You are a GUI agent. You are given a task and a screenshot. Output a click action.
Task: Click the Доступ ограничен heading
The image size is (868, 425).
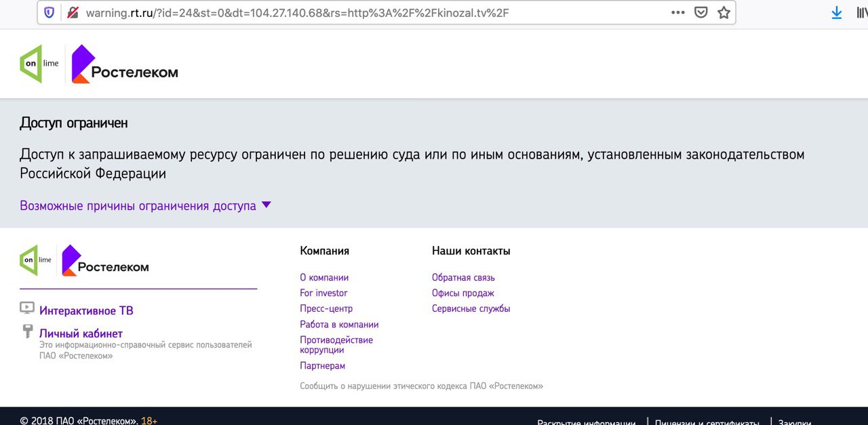point(74,123)
